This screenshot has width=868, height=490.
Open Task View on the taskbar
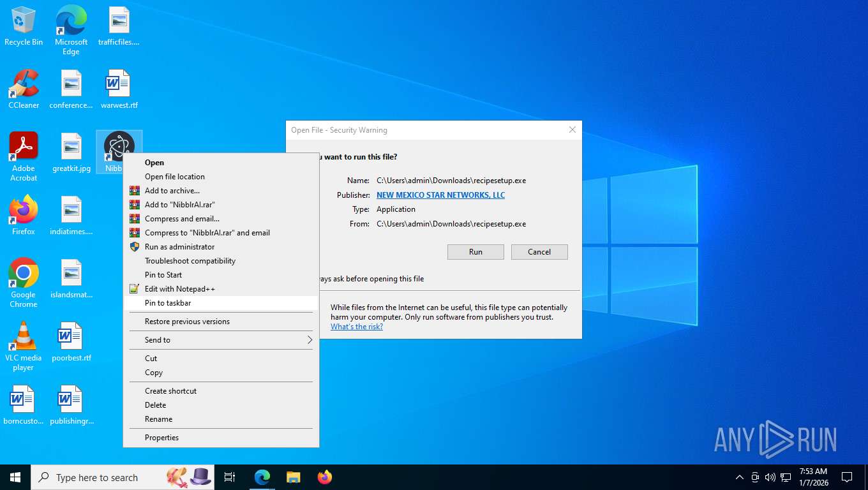click(230, 477)
